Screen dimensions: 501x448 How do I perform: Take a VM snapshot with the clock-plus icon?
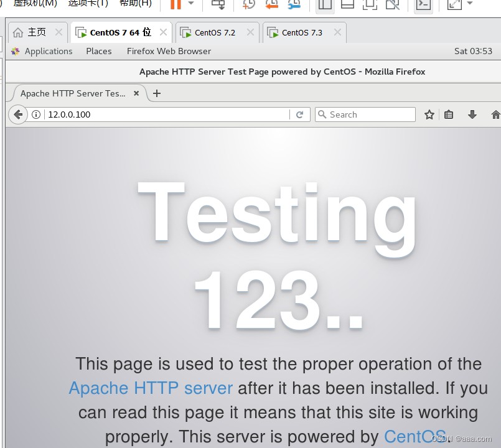pos(249,4)
